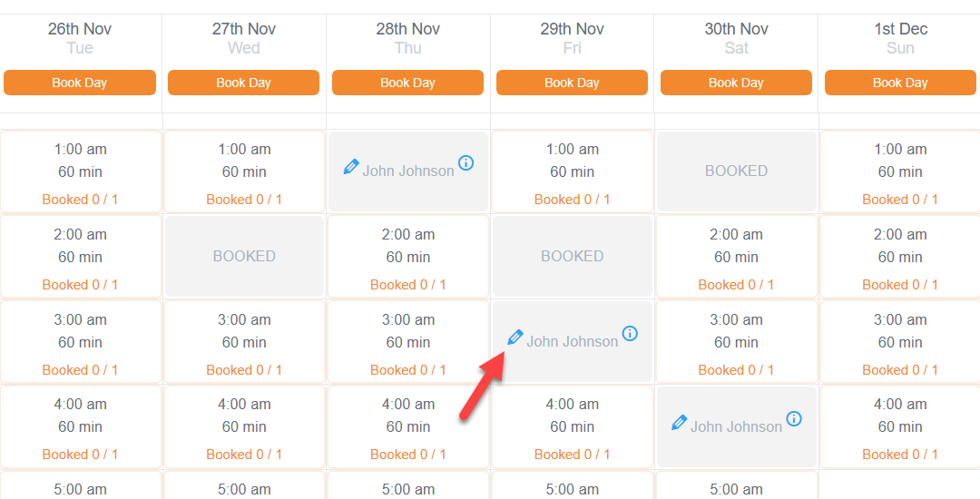Choose 3:00 am slot on 27th Nov
Screen dimensions: 980x499
coord(244,342)
